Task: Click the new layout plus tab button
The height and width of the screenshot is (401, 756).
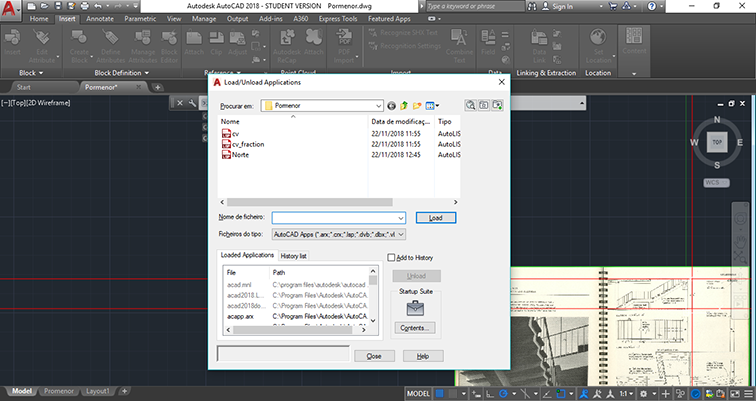Action: (124, 391)
